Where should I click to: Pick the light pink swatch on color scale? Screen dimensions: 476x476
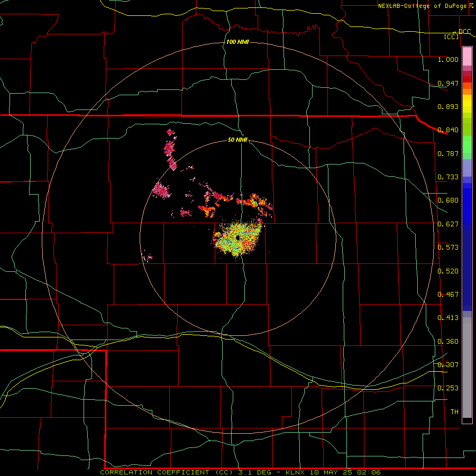click(467, 57)
